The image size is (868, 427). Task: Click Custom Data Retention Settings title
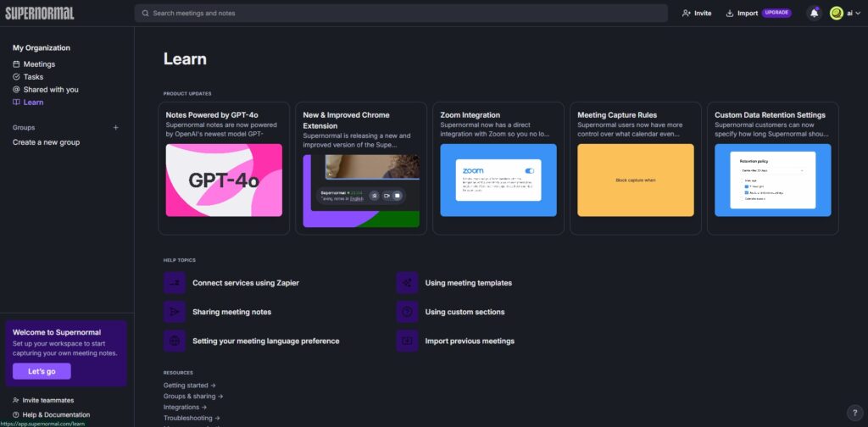[x=770, y=115]
